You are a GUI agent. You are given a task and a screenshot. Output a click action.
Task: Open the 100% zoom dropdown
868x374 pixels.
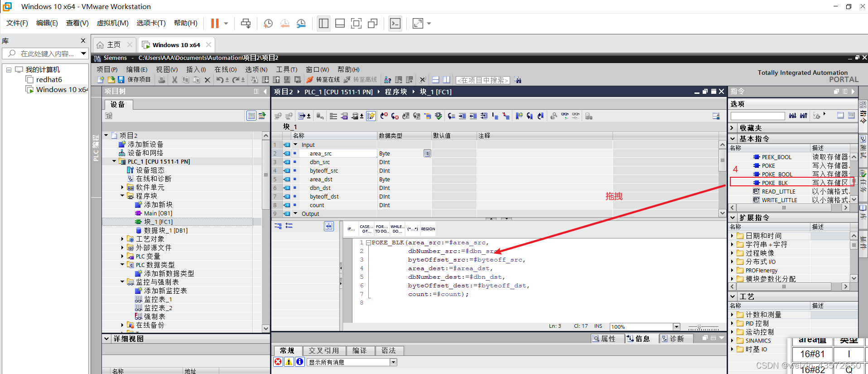coord(676,326)
